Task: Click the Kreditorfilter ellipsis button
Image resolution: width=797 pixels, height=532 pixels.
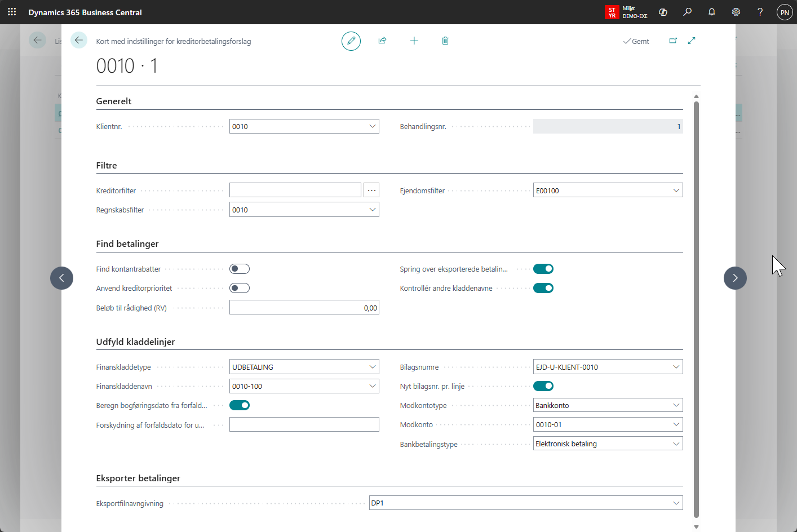Action: 371,190
